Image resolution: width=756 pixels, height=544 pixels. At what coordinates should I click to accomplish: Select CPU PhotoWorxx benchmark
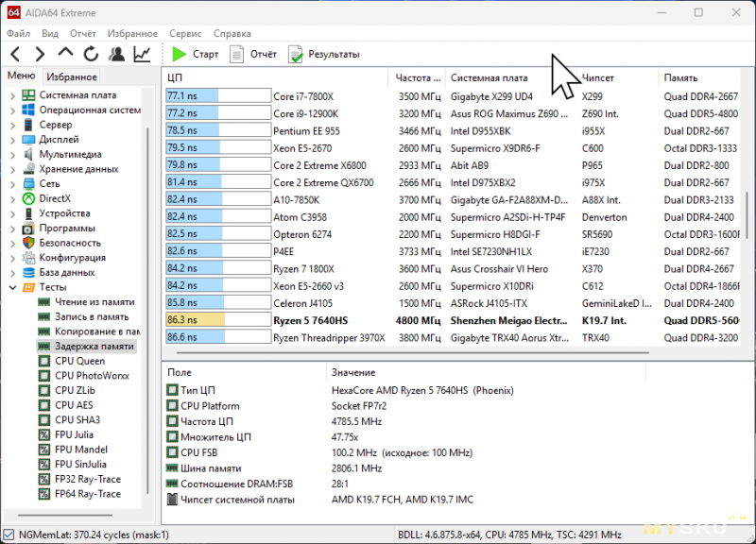tap(92, 376)
